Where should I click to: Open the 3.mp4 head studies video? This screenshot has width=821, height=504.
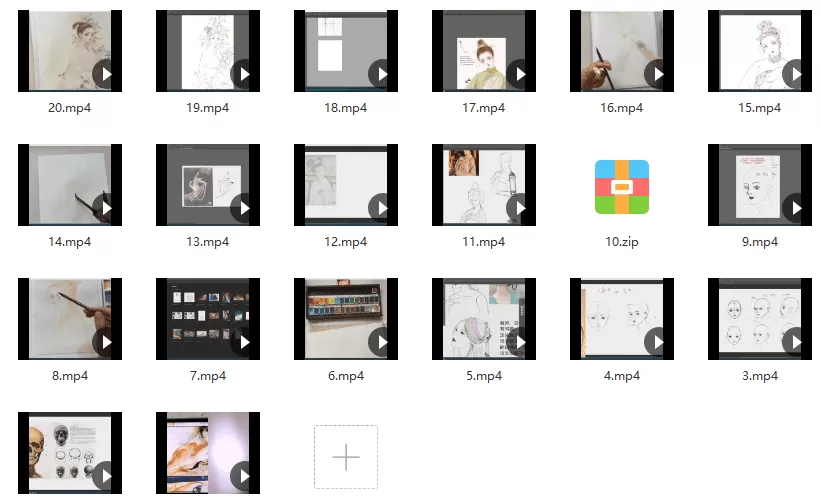pos(759,319)
